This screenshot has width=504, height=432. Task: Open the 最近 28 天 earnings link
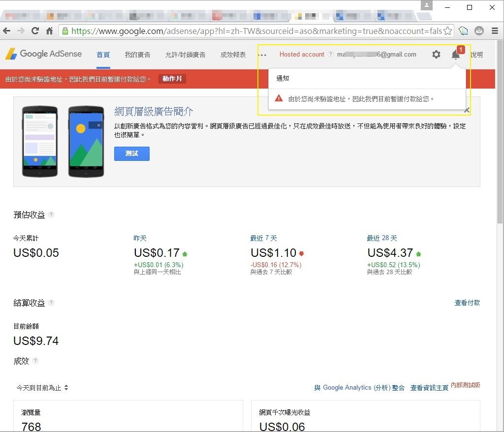click(382, 238)
